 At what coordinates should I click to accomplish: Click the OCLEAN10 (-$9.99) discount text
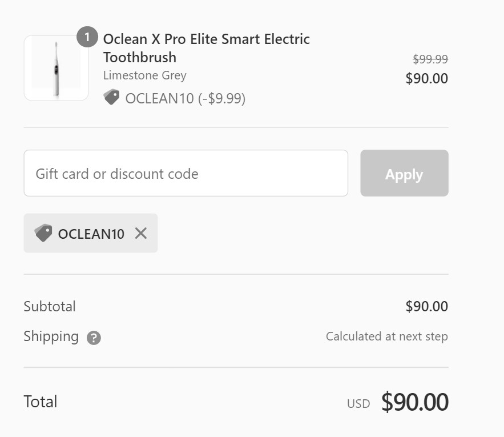(x=185, y=98)
